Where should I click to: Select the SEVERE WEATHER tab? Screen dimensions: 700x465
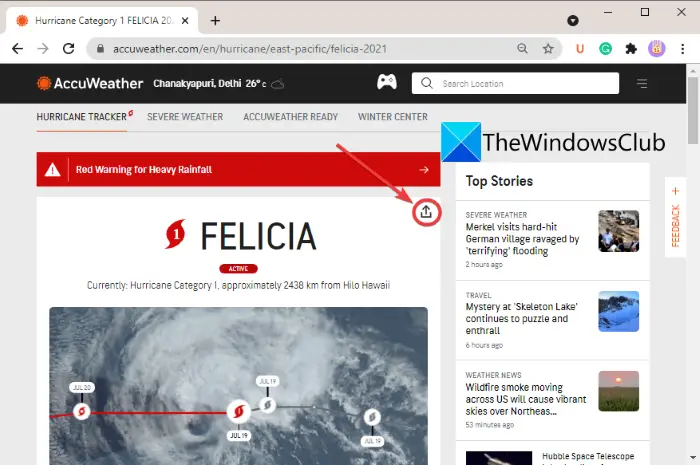coord(185,117)
